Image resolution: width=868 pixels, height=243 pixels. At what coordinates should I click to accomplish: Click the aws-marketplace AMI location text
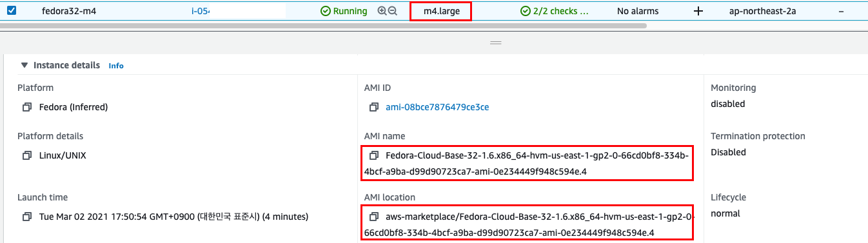529,224
